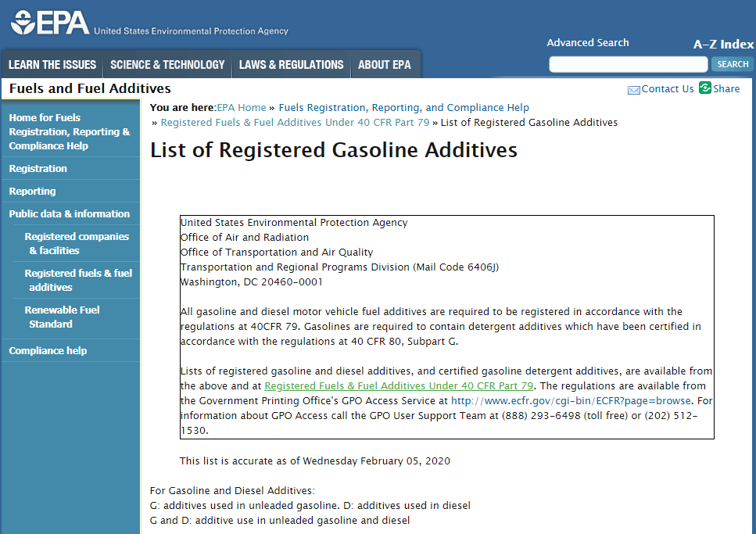Open the Renewable Fuel Standard sidebar link
This screenshot has width=756, height=534.
point(62,317)
